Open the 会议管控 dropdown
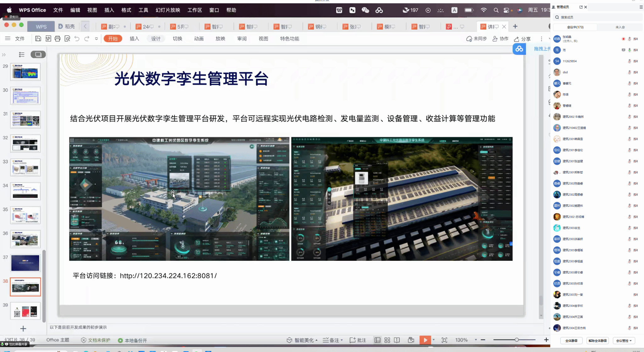Screen dimensions: 644x352 624,341
